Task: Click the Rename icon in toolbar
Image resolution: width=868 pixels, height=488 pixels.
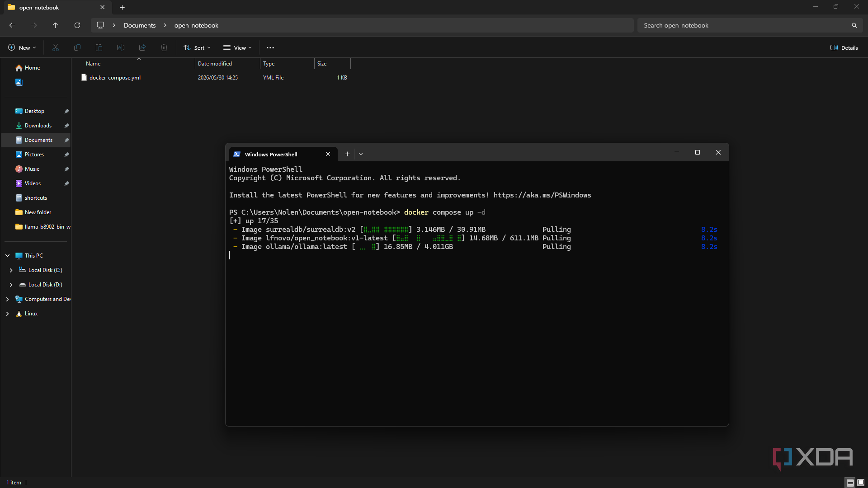Action: coord(121,47)
